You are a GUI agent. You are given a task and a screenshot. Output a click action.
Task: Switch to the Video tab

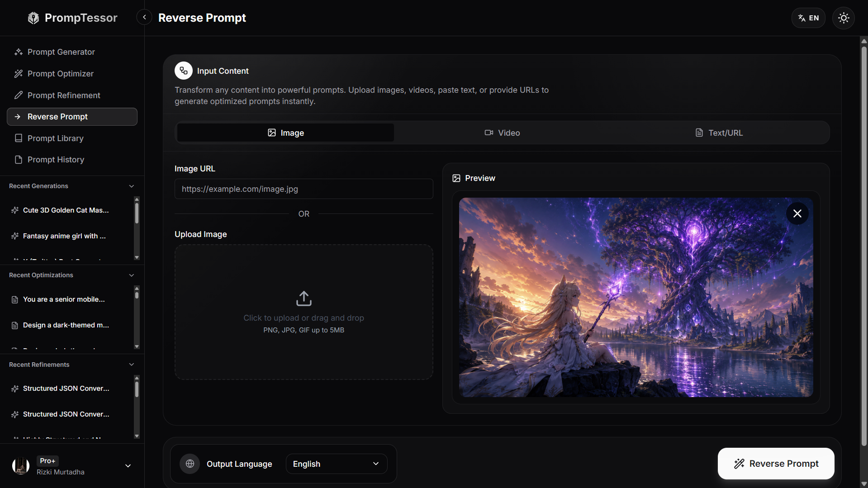coord(502,133)
